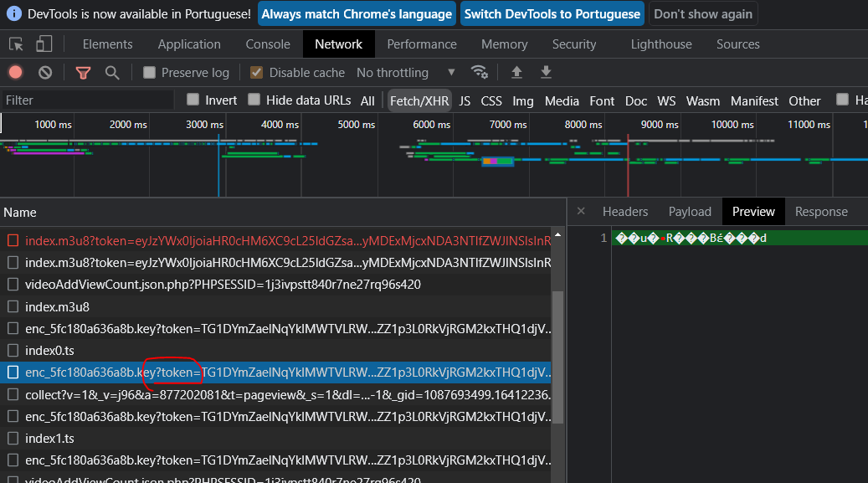Click the blue timeline marker line

click(x=218, y=165)
